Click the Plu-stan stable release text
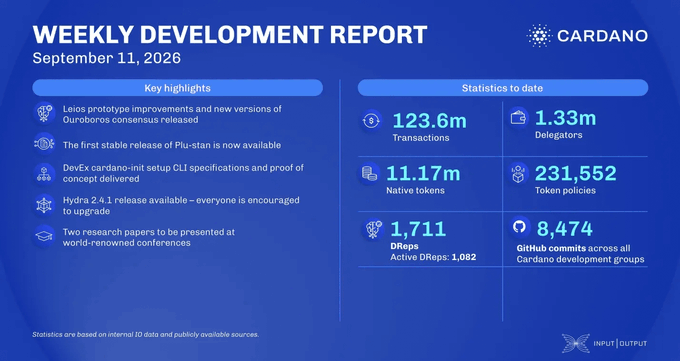 [x=172, y=145]
